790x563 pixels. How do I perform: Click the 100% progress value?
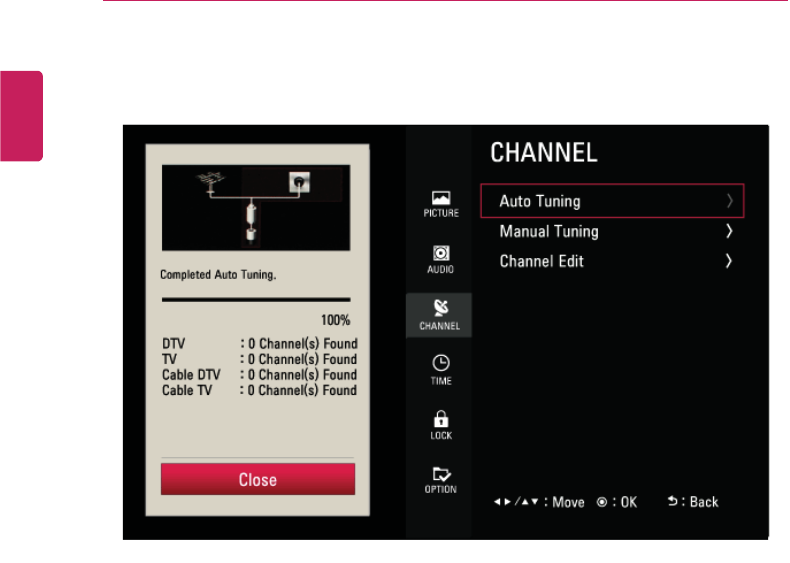click(x=336, y=320)
